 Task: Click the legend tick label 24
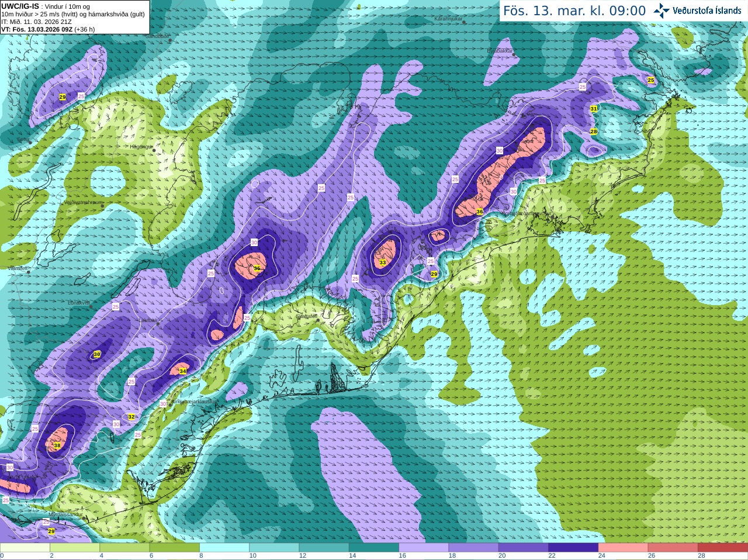pos(602,556)
